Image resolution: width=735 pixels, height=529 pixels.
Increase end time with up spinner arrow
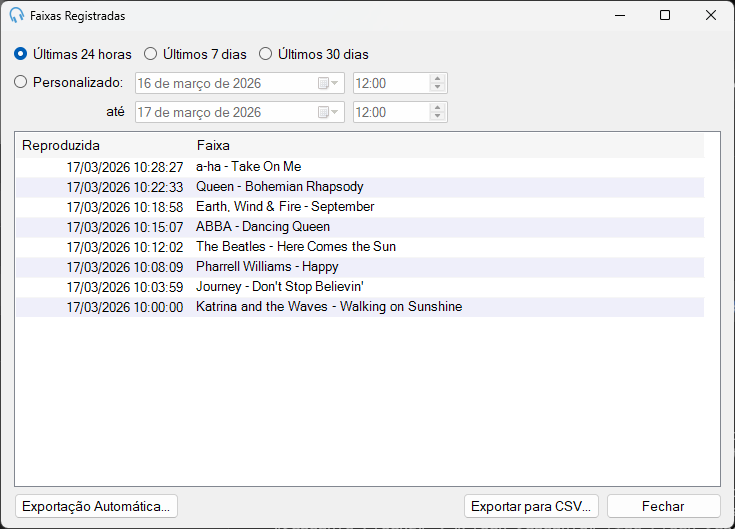pyautogui.click(x=437, y=108)
